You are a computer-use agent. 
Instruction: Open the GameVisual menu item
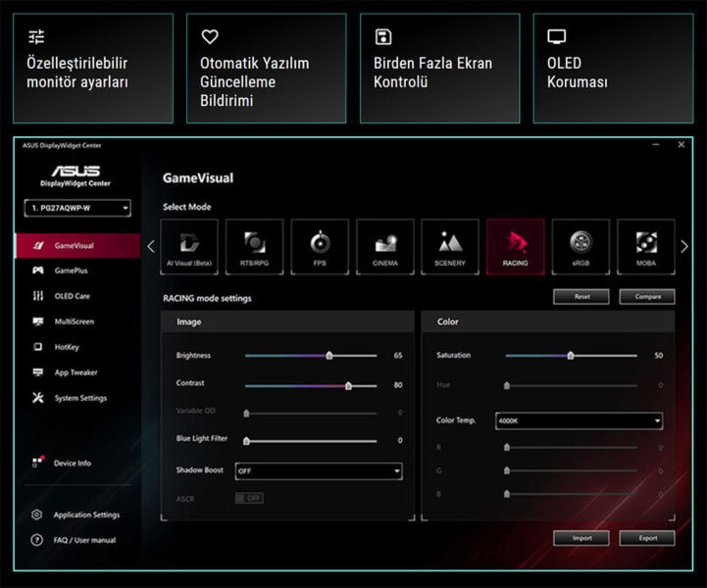tap(78, 246)
